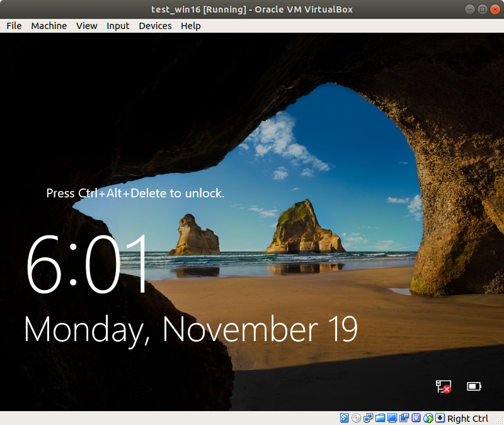Open the Machine menu
The width and height of the screenshot is (504, 425).
[x=49, y=26]
